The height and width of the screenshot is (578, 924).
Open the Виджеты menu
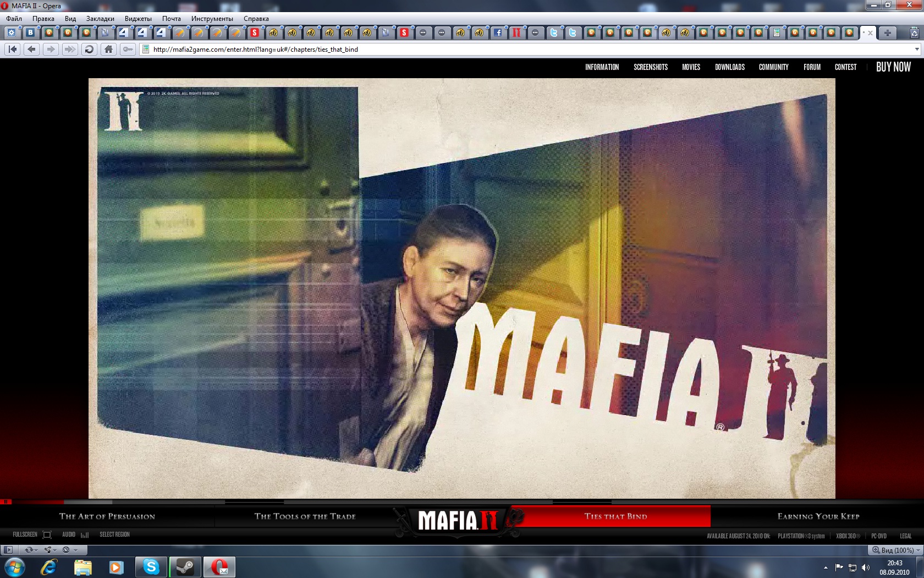point(138,19)
